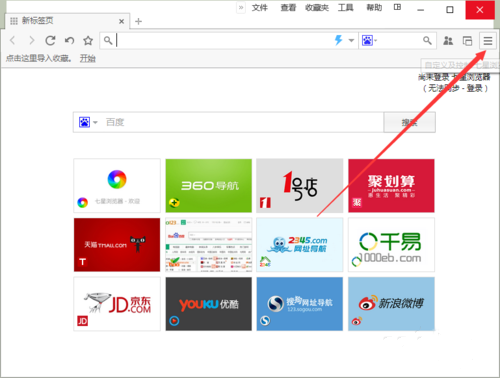Open the 天猫 Tmall.com tile
This screenshot has width=500, height=378.
pyautogui.click(x=117, y=245)
